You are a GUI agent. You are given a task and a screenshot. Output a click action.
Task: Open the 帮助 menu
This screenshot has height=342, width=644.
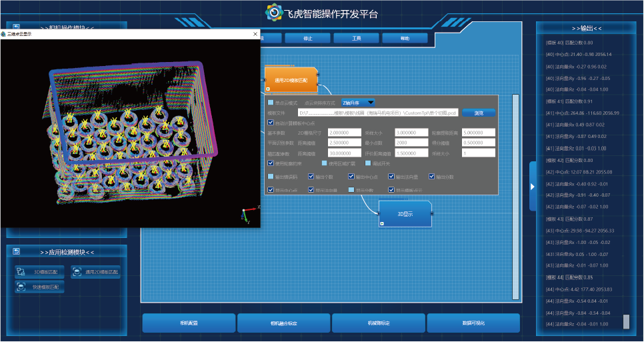pyautogui.click(x=405, y=38)
